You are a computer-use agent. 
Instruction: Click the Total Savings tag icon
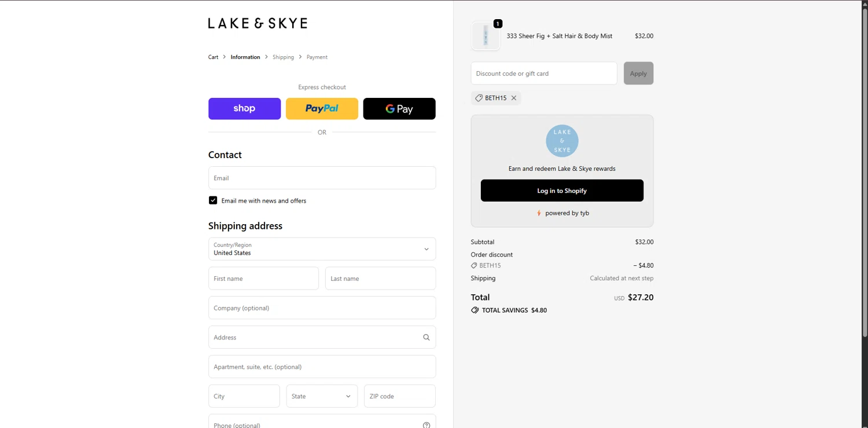coord(475,310)
